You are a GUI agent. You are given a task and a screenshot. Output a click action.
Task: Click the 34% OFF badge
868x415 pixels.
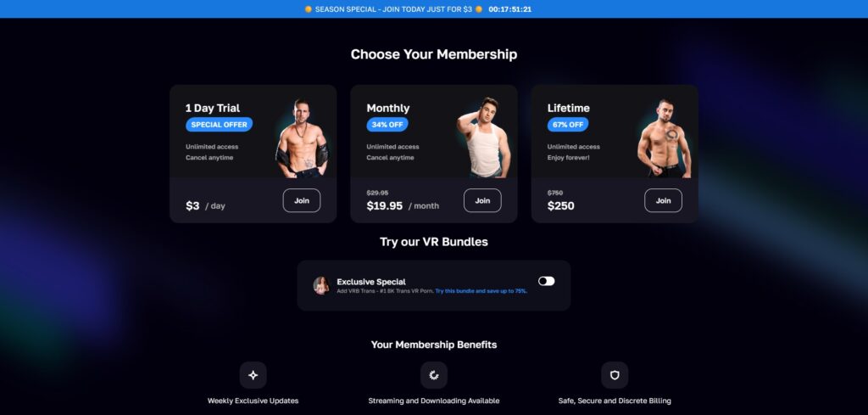coord(387,125)
